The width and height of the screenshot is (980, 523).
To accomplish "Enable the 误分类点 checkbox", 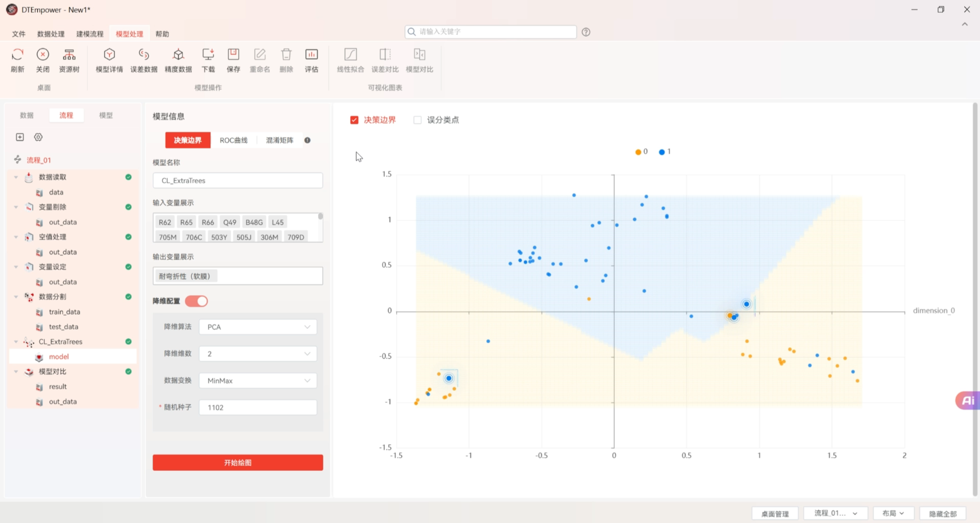I will [418, 120].
